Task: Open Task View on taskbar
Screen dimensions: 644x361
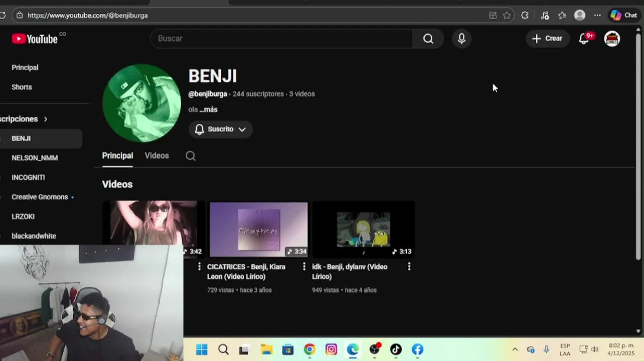Action: coord(244,349)
